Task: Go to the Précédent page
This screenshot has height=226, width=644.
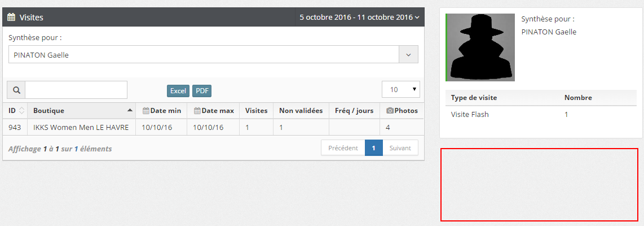Action: tap(343, 148)
